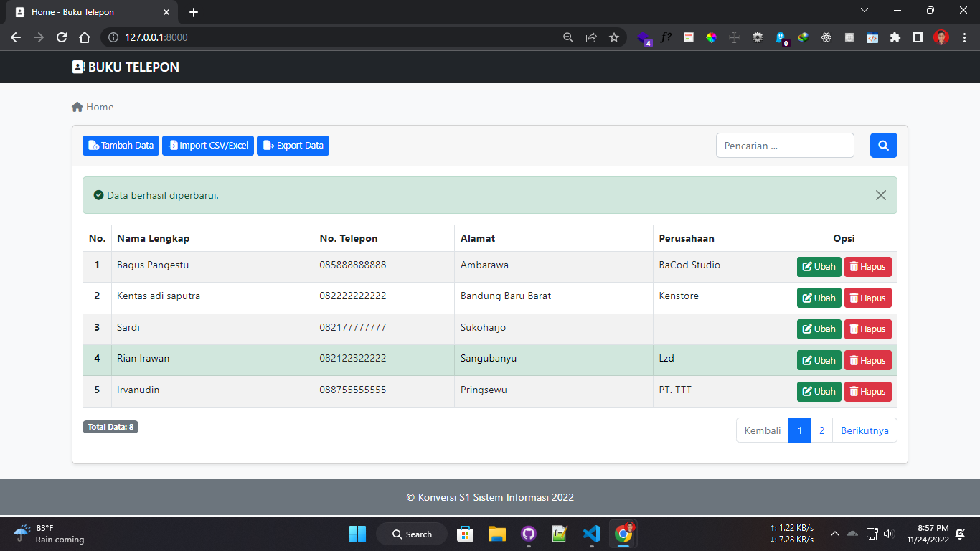980x551 pixels.
Task: Select current page 1 in pagination
Action: point(800,430)
